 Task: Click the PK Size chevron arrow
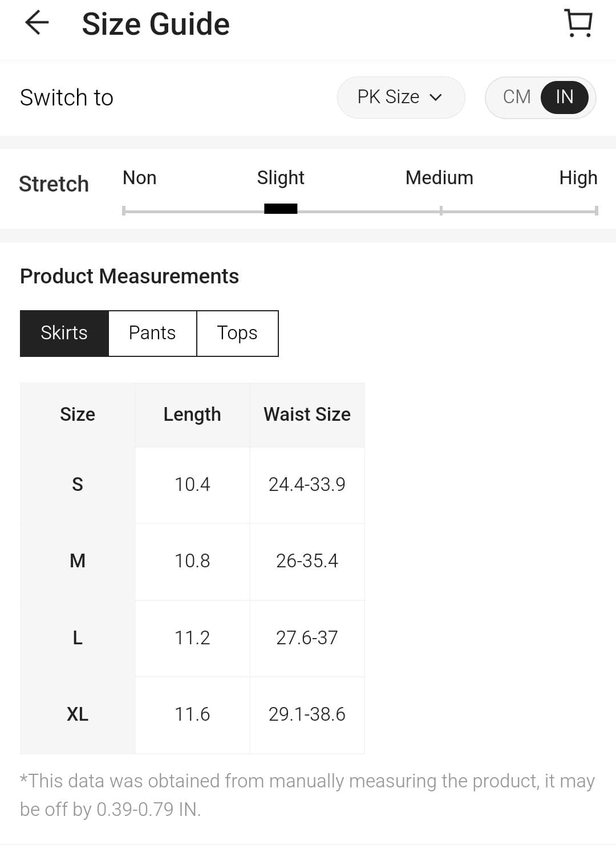(x=436, y=97)
